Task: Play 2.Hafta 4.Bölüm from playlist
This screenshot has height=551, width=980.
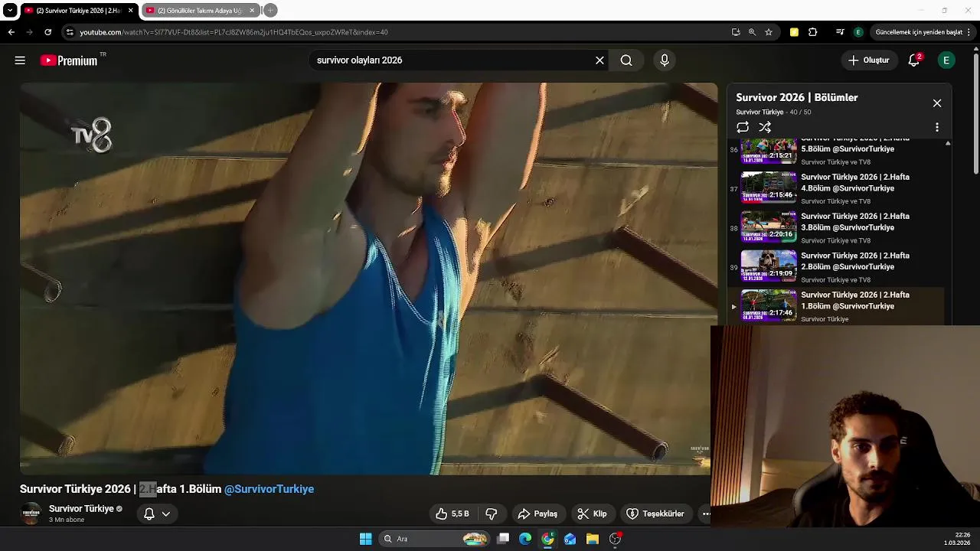Action: [x=836, y=188]
